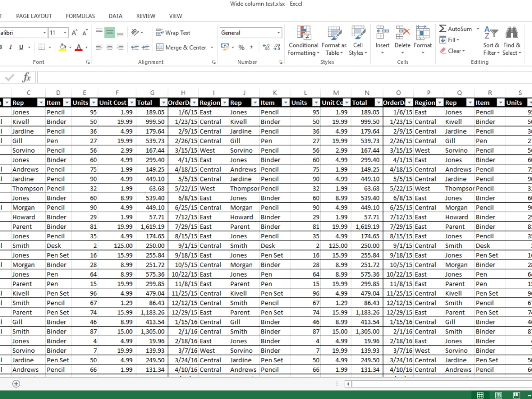Image resolution: width=532 pixels, height=399 pixels.
Task: Click Decrease Decimal icon
Action: pyautogui.click(x=277, y=47)
